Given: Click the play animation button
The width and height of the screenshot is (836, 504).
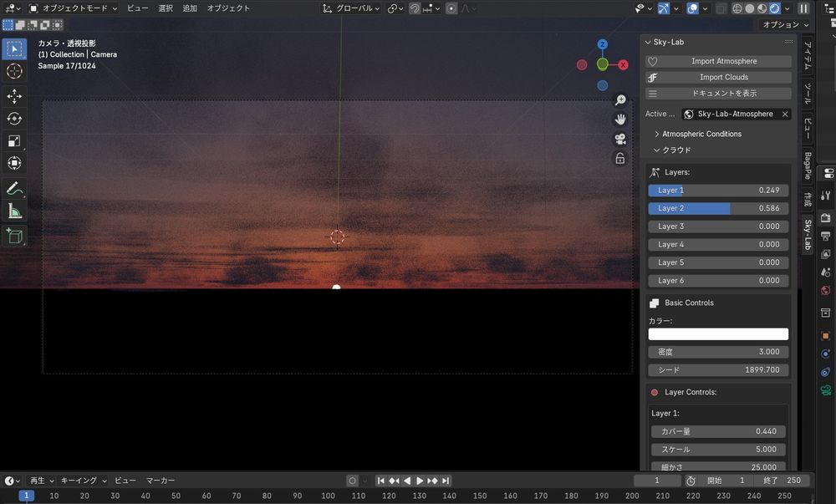Looking at the screenshot, I should tap(420, 481).
